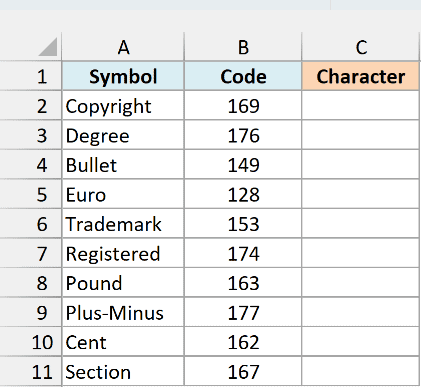Click the Character header cell
Viewport: 421px width, 387px height.
point(361,76)
